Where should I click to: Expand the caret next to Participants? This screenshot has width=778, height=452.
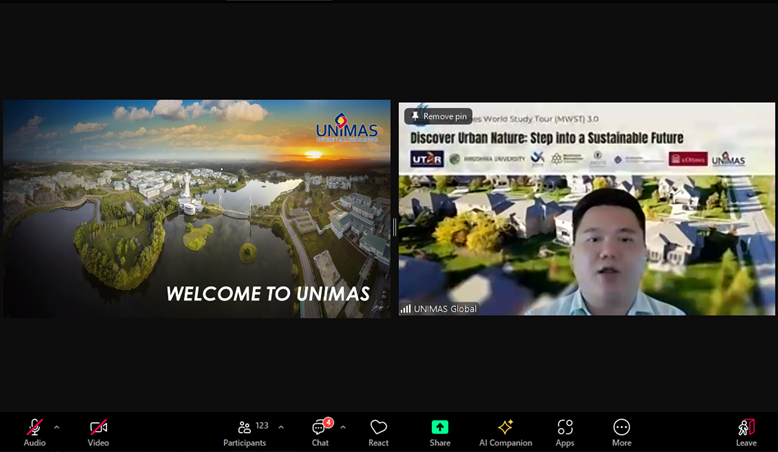pyautogui.click(x=281, y=427)
